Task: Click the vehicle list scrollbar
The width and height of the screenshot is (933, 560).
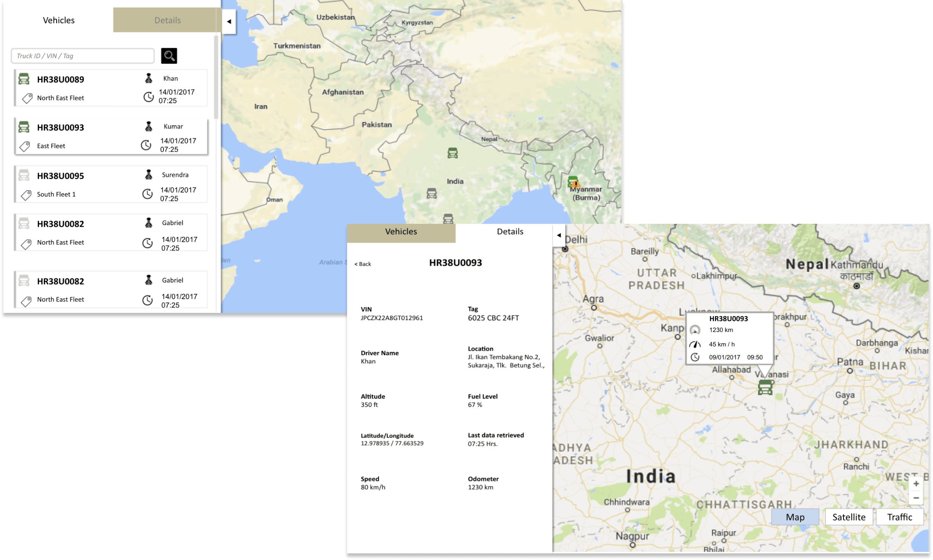Action: 216,77
